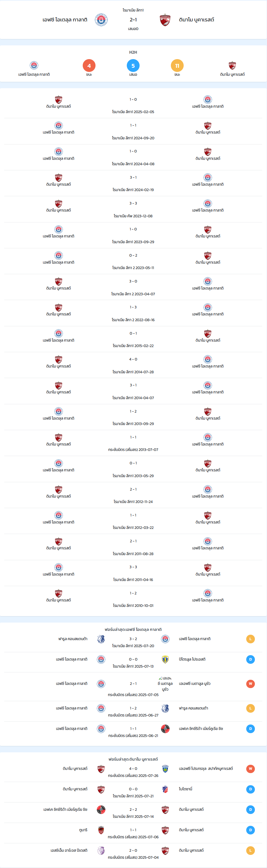Viewport: 267px width, 868px height.
Task: Click the Oțelul Galați team name in the H2H summary
Action: pos(34,74)
